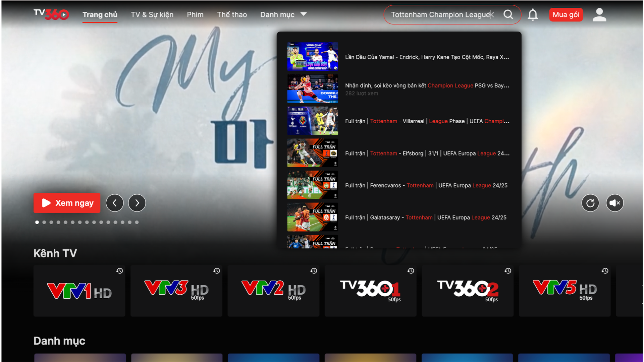The height and width of the screenshot is (362, 644).
Task: Toggle the banner sound mute icon
Action: point(614,203)
